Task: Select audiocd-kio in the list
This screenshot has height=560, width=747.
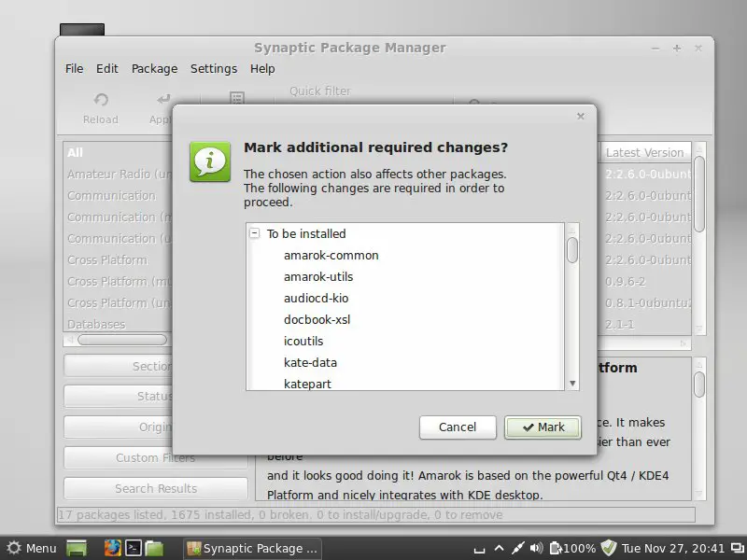Action: tap(316, 298)
